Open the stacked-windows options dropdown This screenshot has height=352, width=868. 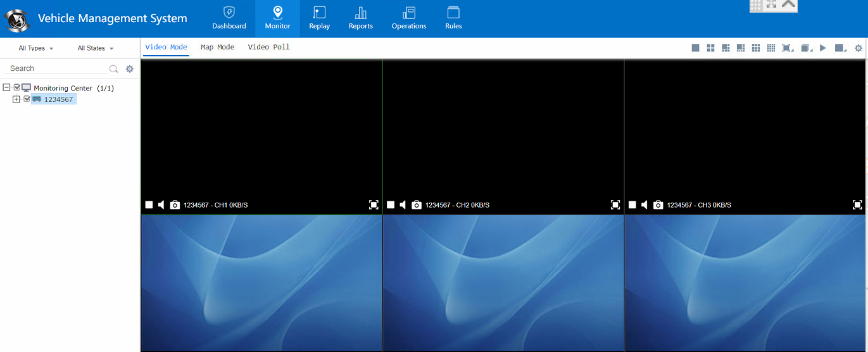[807, 48]
